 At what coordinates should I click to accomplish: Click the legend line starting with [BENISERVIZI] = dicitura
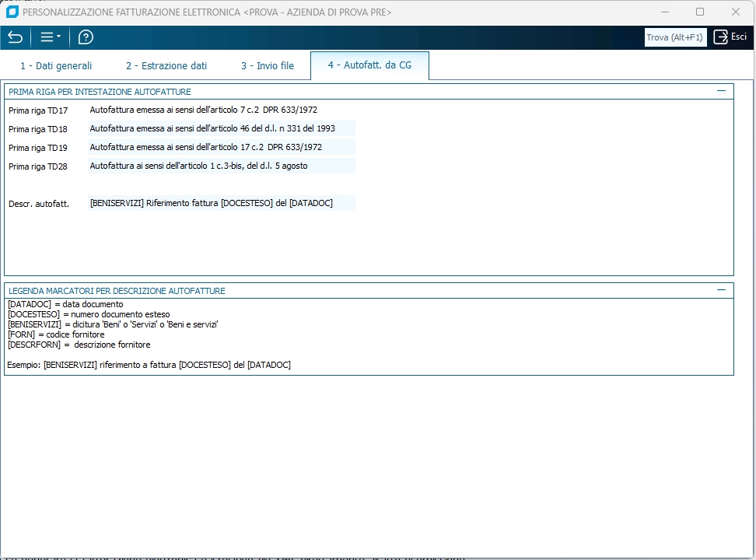point(113,324)
